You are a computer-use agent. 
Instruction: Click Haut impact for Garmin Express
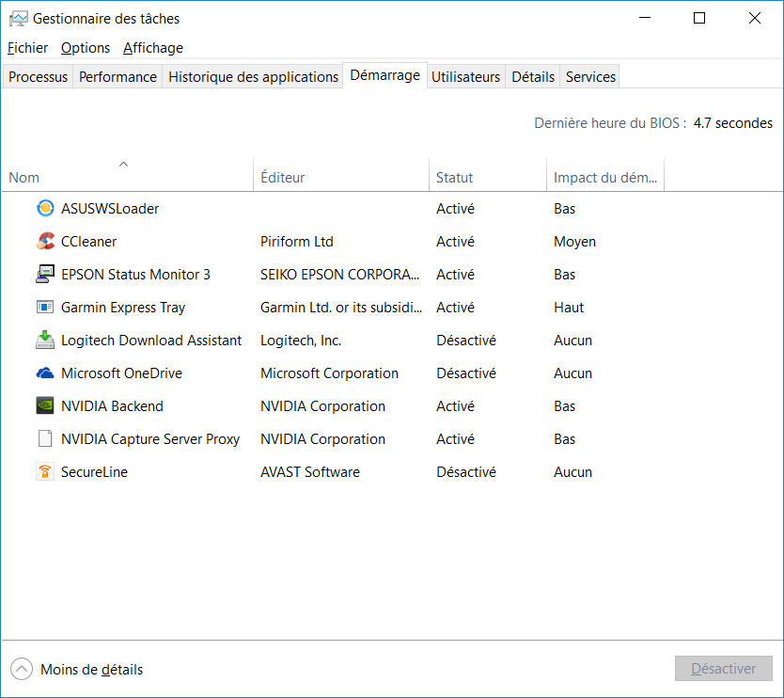click(x=569, y=308)
